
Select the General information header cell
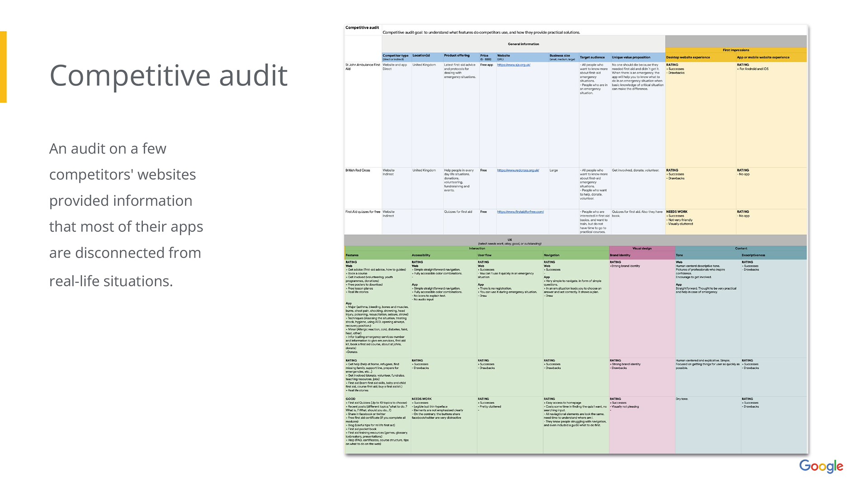pos(523,44)
